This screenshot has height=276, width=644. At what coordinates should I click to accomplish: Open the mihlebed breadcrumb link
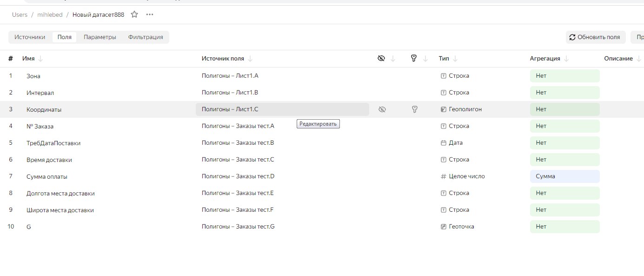(49, 14)
